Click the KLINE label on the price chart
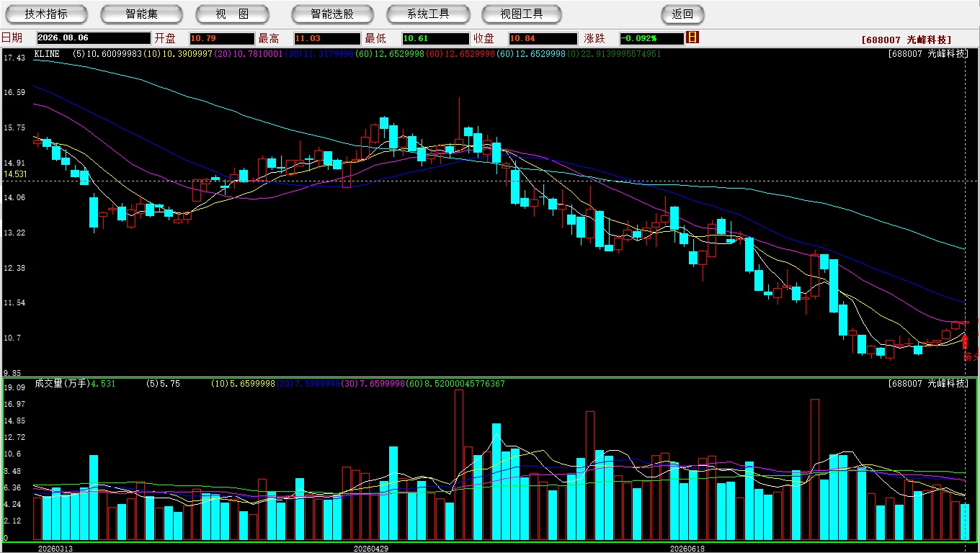 click(47, 54)
